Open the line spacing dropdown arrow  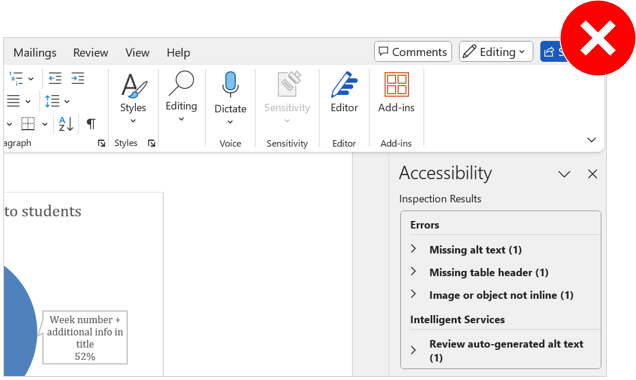[x=67, y=101]
